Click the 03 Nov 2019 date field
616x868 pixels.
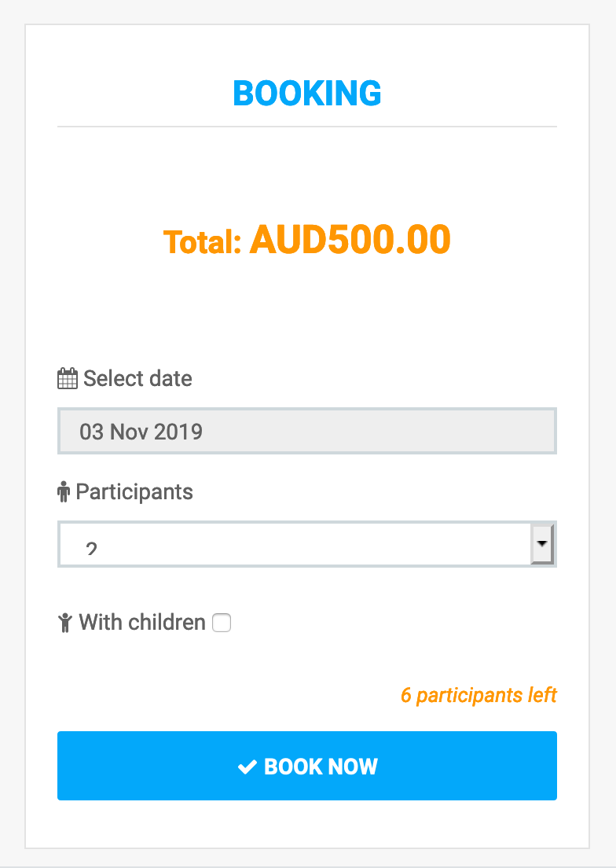pyautogui.click(x=306, y=431)
